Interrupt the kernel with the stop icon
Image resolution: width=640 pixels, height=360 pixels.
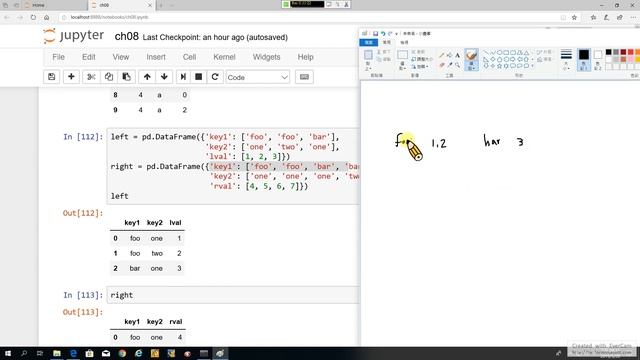(x=198, y=77)
